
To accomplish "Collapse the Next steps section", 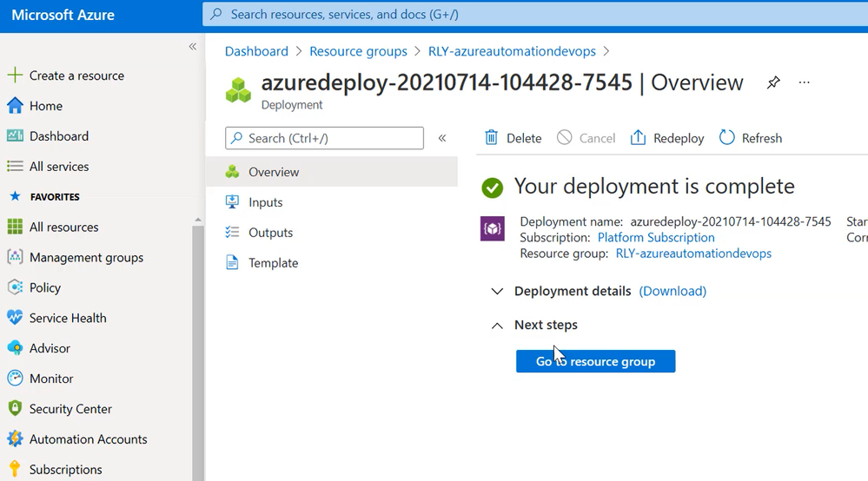I will click(x=497, y=326).
